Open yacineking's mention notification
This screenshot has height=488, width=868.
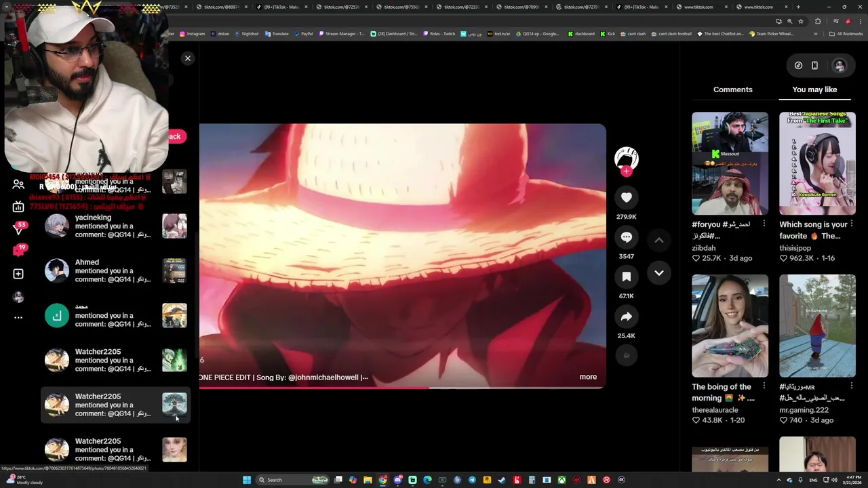tap(115, 226)
